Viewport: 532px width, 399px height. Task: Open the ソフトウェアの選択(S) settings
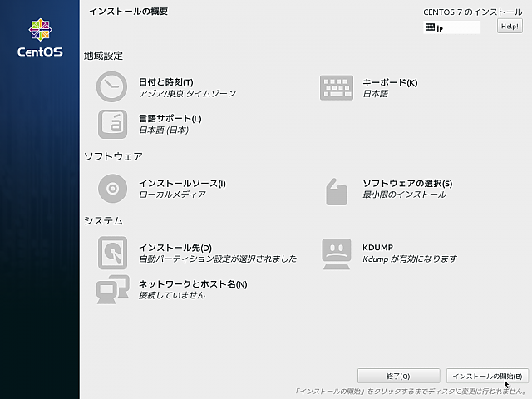coord(407,184)
